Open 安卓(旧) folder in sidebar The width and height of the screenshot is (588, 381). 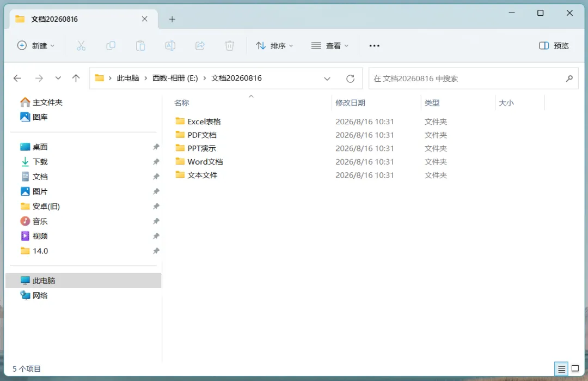(x=40, y=207)
